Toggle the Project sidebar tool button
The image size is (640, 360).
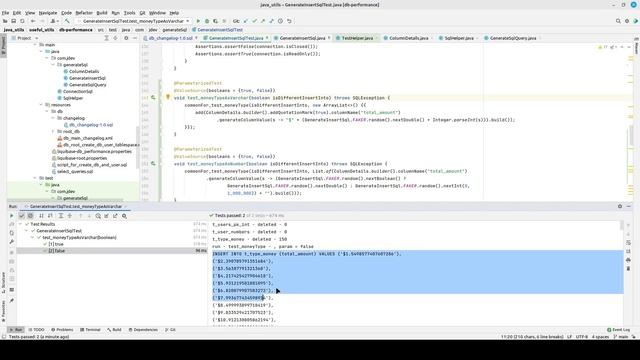(3, 46)
